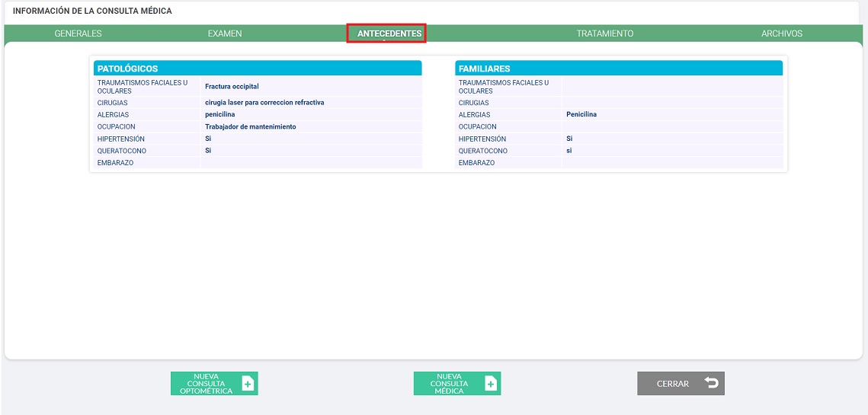The width and height of the screenshot is (868, 415).
Task: Click 'TRAUMATISMOS FACIALES U OCULARES' label under Patológicos
Action: 143,87
